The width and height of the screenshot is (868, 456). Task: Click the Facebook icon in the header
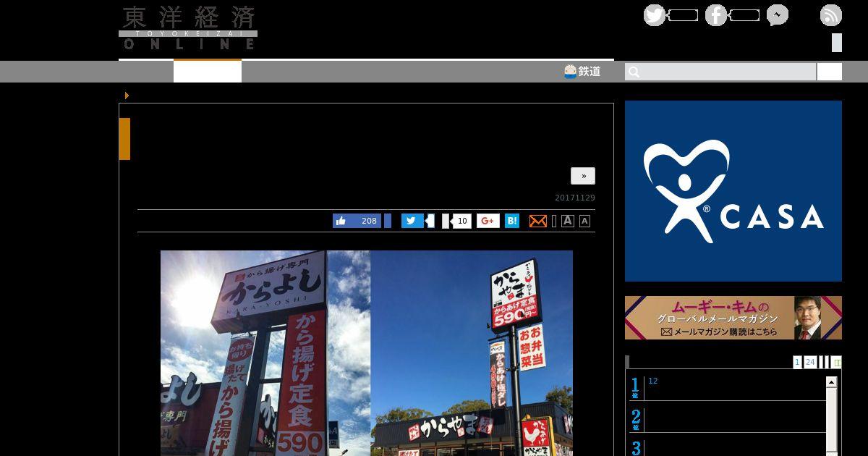[x=716, y=15]
